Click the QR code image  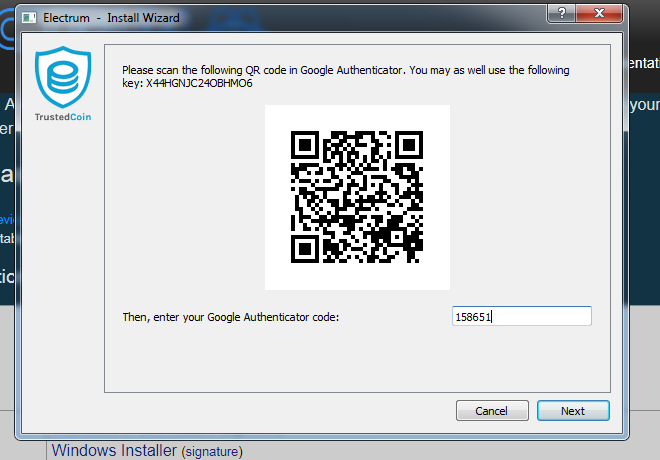pos(357,197)
